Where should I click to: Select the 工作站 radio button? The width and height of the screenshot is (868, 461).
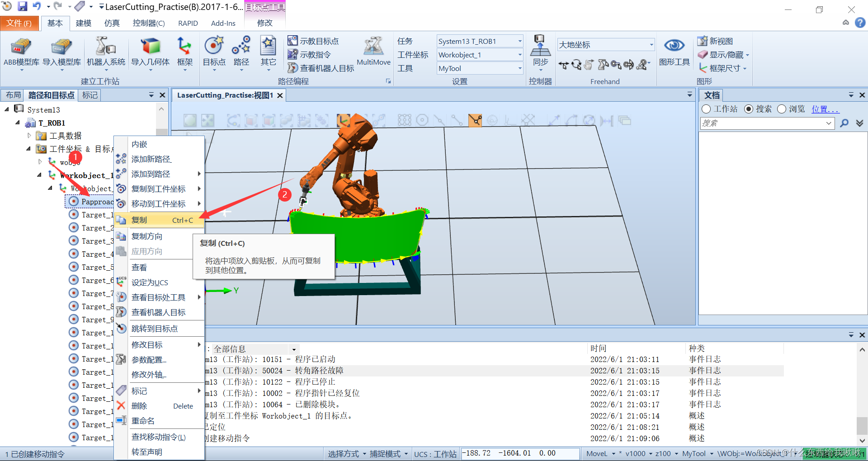[706, 109]
